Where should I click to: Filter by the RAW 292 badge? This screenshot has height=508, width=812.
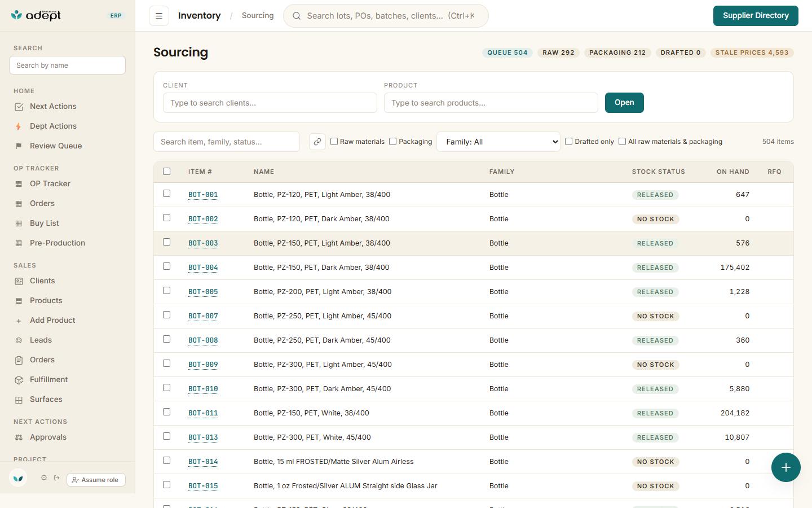click(558, 52)
